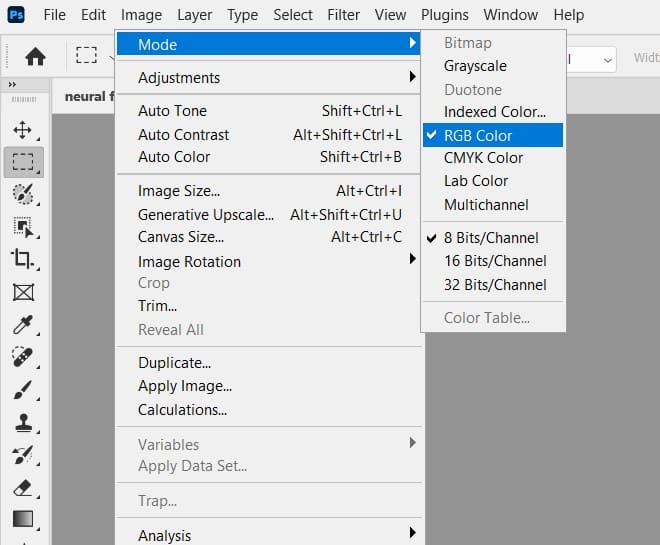
Task: Open the Help menu
Action: coord(569,15)
